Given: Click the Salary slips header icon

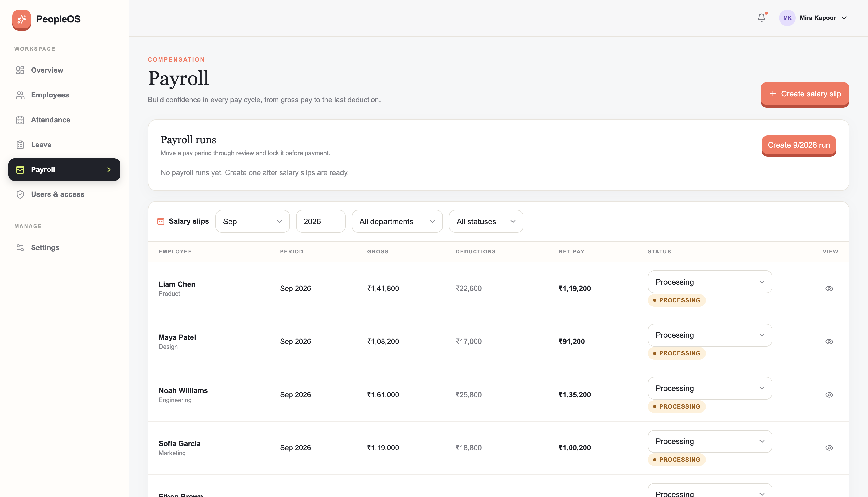Looking at the screenshot, I should click(x=161, y=221).
